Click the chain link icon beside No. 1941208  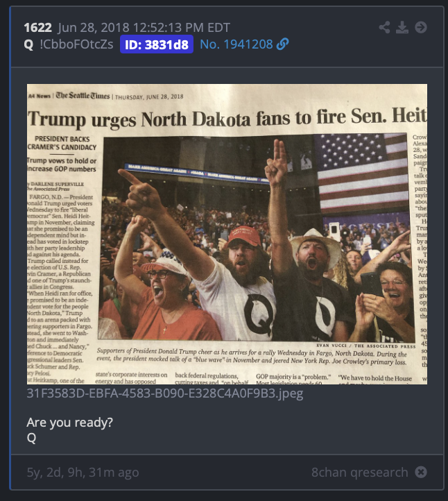click(x=282, y=44)
